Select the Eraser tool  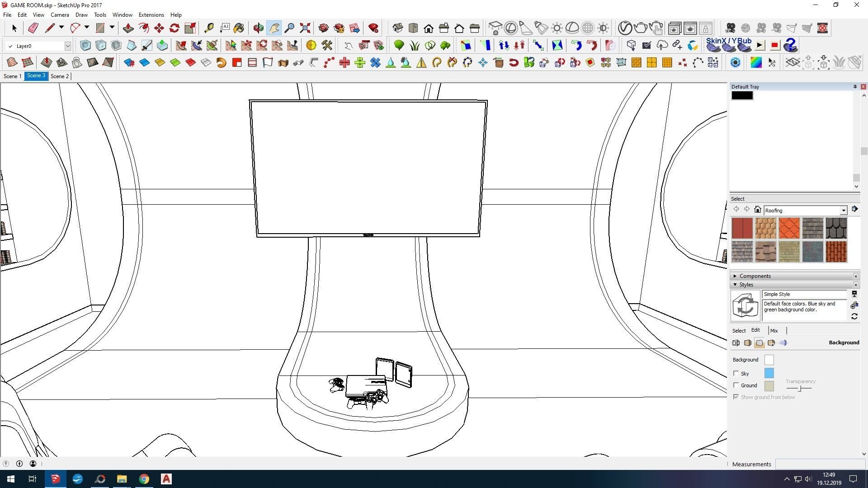click(x=33, y=28)
